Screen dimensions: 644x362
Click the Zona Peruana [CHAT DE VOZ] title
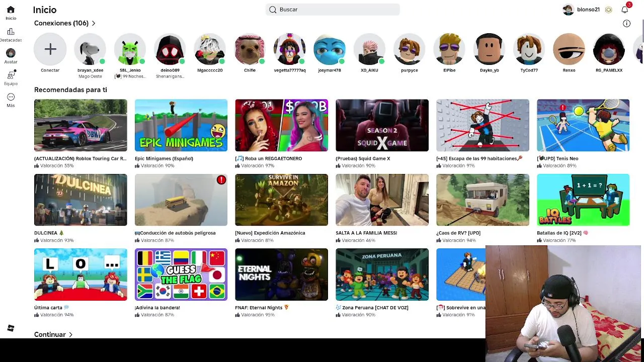click(372, 308)
